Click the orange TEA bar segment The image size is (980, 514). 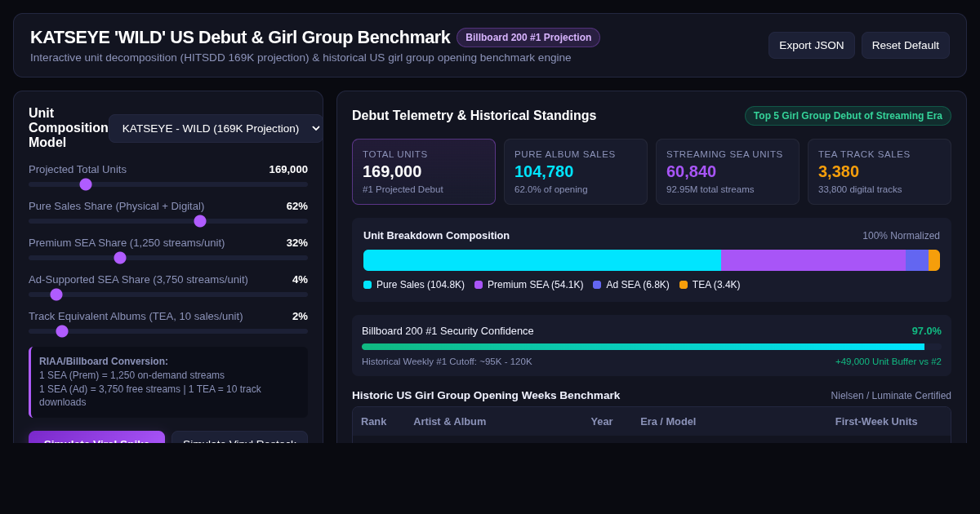point(934,260)
